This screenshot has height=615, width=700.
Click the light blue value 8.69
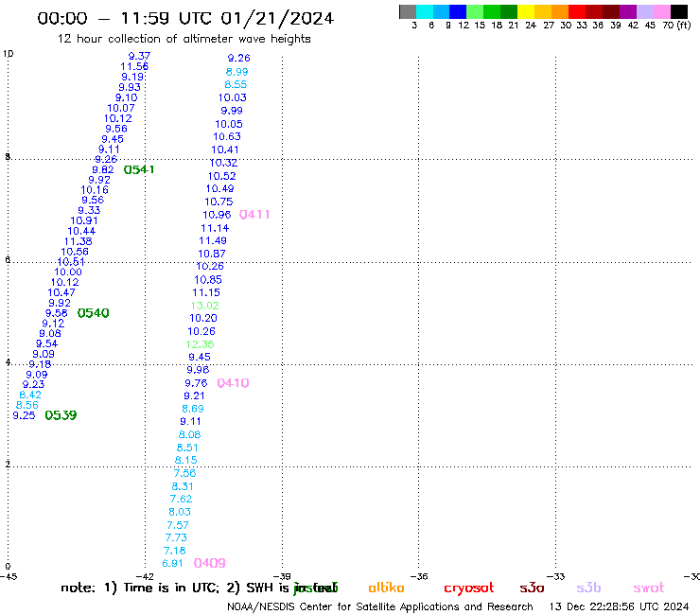click(193, 409)
